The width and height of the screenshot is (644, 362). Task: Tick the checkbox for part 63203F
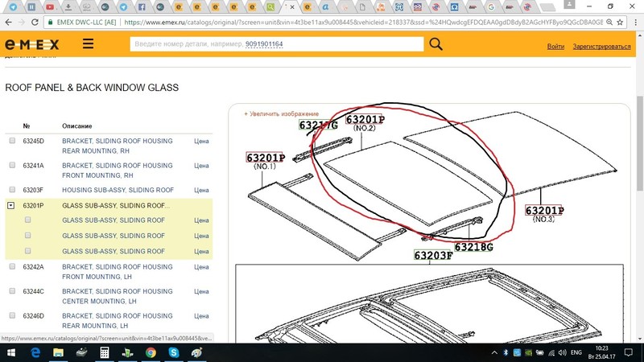click(x=11, y=190)
